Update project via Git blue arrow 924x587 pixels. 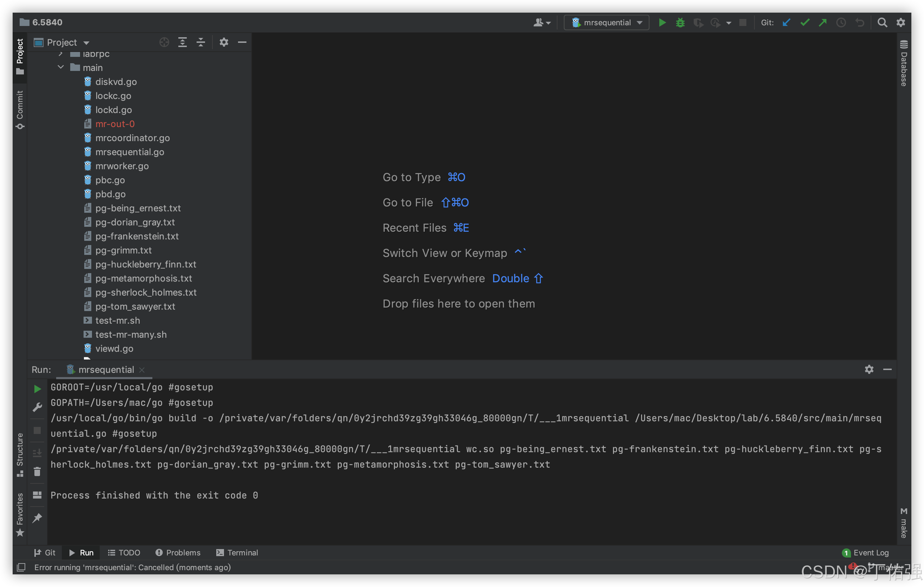click(786, 22)
